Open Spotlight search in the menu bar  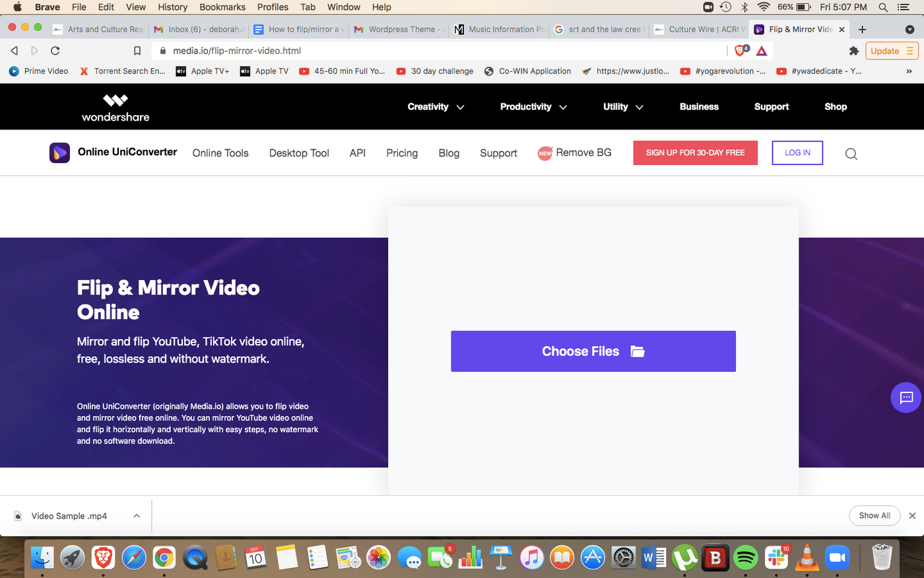click(883, 7)
